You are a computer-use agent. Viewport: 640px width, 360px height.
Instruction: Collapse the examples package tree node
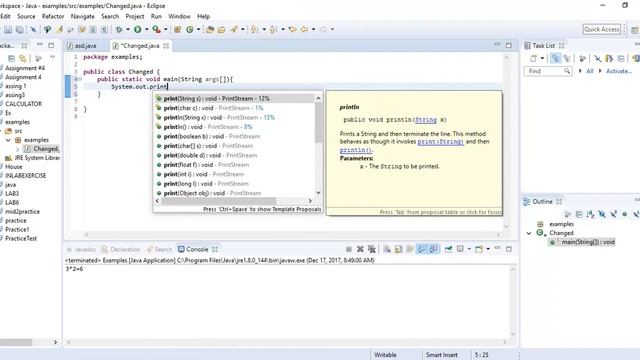[x=8, y=140]
